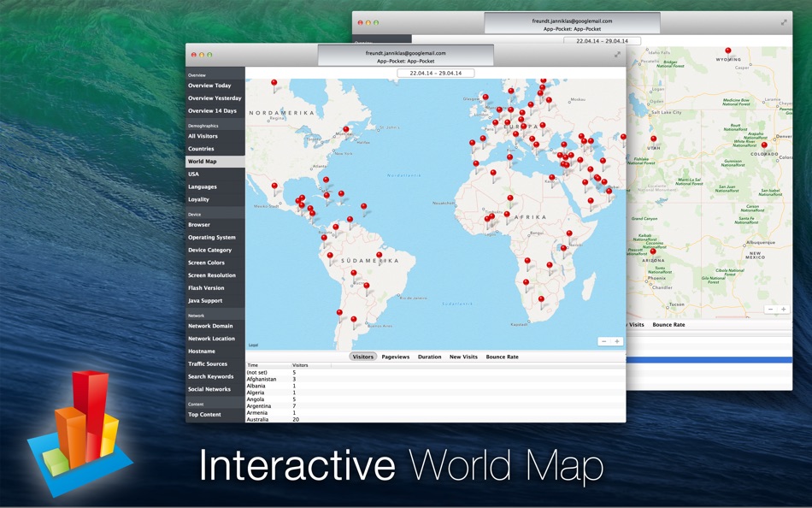Click the date range field in back window

point(603,41)
